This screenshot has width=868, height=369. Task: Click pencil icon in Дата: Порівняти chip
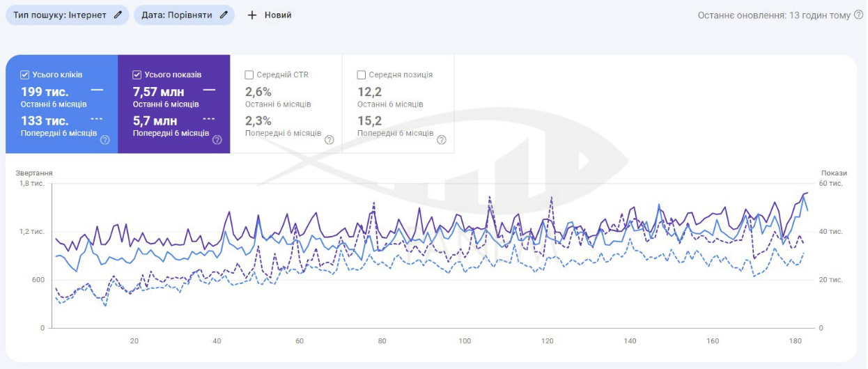[x=224, y=15]
